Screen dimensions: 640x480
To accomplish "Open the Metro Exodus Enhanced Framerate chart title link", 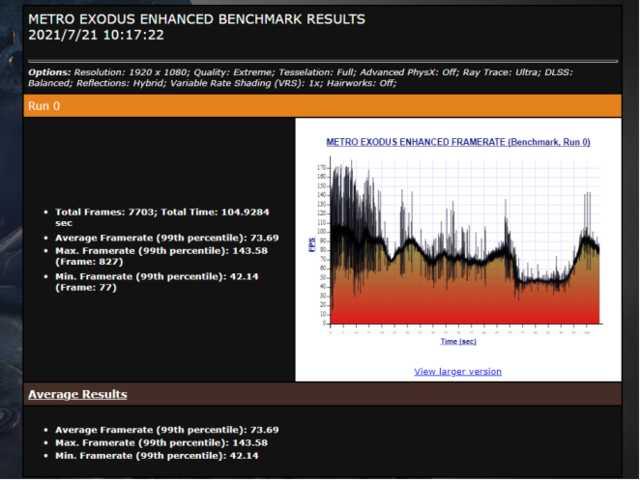I will (458, 142).
